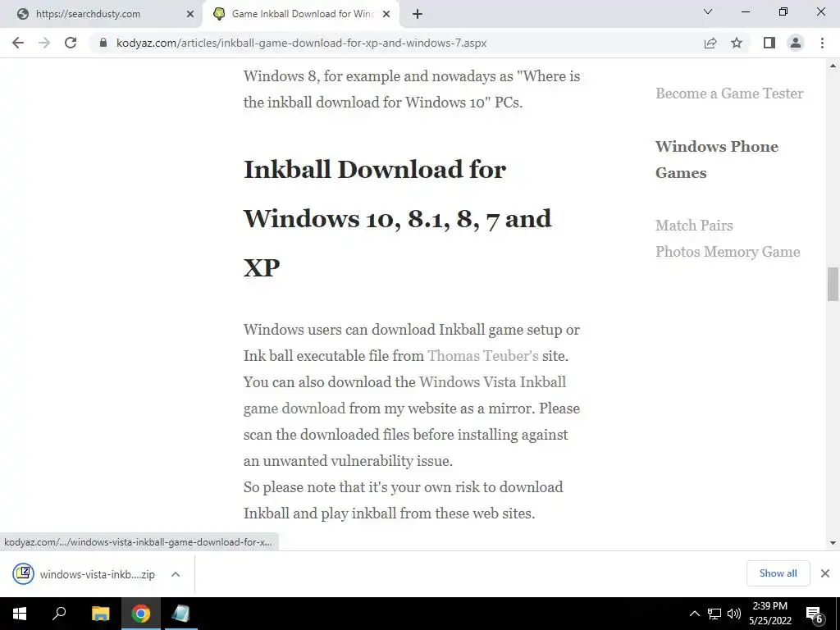Image resolution: width=840 pixels, height=630 pixels.
Task: Click the scroll down arrow
Action: click(x=833, y=543)
